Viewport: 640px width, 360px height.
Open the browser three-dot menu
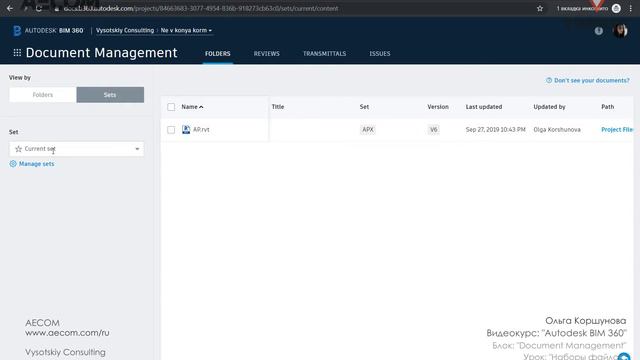click(x=631, y=8)
